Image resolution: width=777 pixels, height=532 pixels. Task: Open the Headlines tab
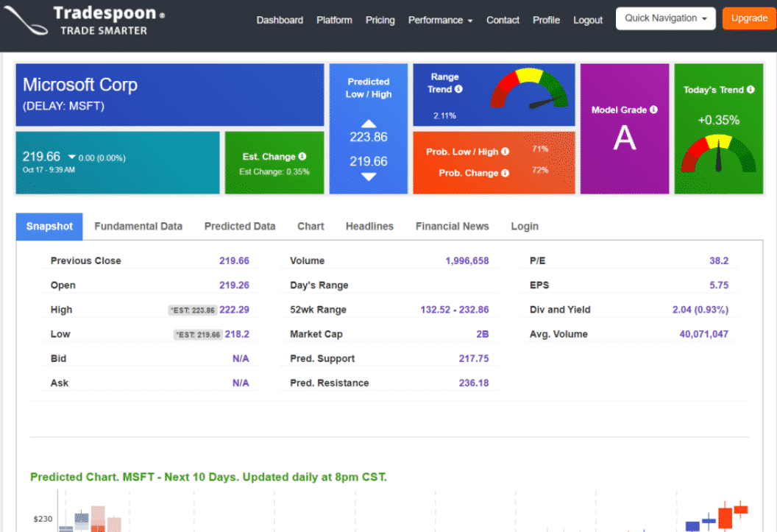click(369, 227)
